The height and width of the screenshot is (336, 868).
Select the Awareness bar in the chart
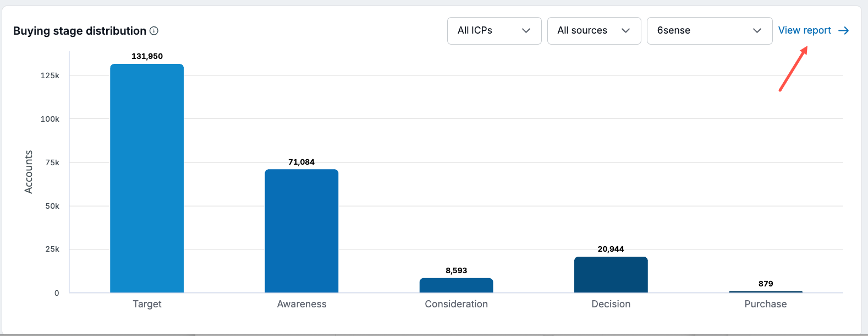click(301, 231)
